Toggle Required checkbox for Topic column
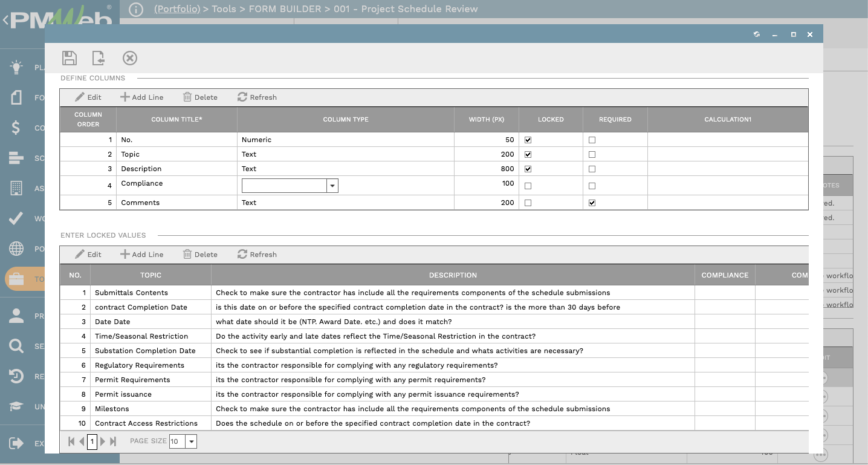This screenshot has width=868, height=465. coord(592,154)
